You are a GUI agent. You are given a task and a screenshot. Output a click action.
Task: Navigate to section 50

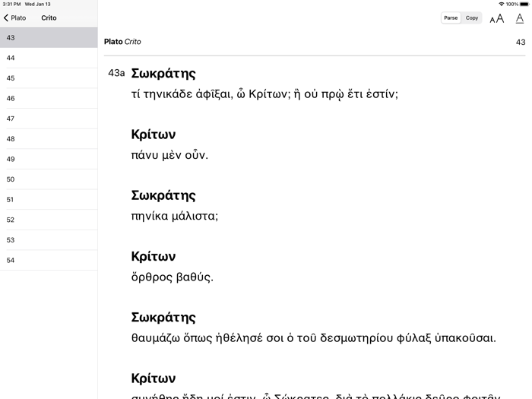click(x=49, y=179)
